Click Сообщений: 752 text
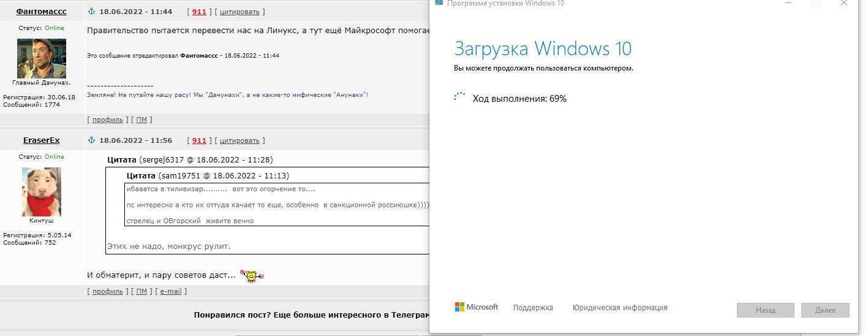 [x=29, y=243]
